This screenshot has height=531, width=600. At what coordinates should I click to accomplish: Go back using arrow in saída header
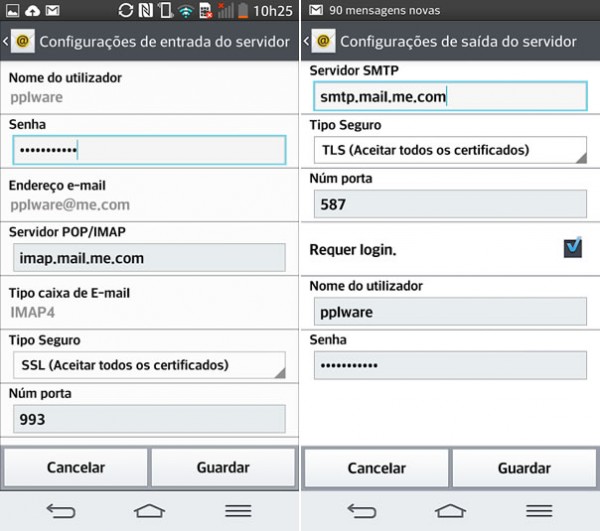306,41
